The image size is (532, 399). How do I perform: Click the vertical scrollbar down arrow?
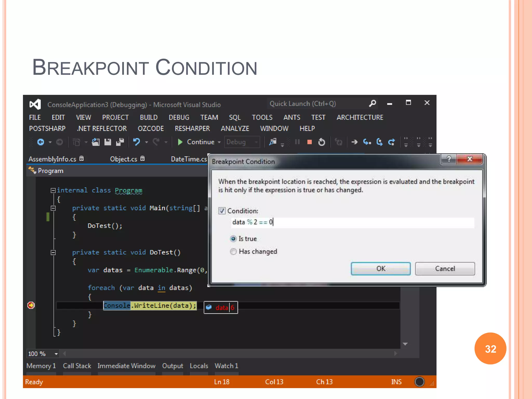(405, 344)
